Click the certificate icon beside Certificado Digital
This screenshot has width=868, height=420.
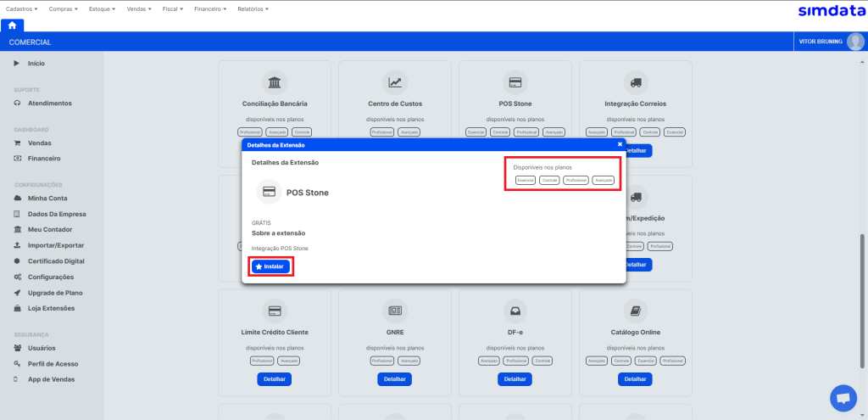click(17, 261)
